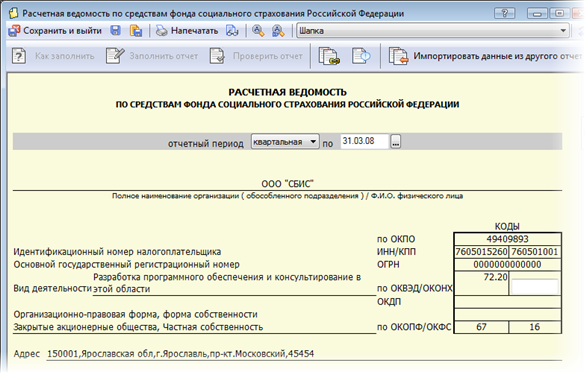The height and width of the screenshot is (374, 586).
Task: Click the Заполнить отчет pencil icon
Action: coord(115,56)
